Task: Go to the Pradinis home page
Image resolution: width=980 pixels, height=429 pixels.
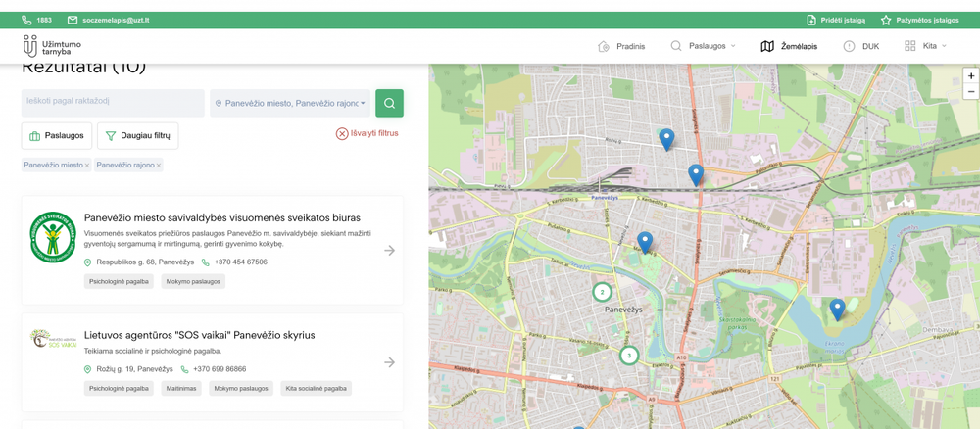Action: 621,46
